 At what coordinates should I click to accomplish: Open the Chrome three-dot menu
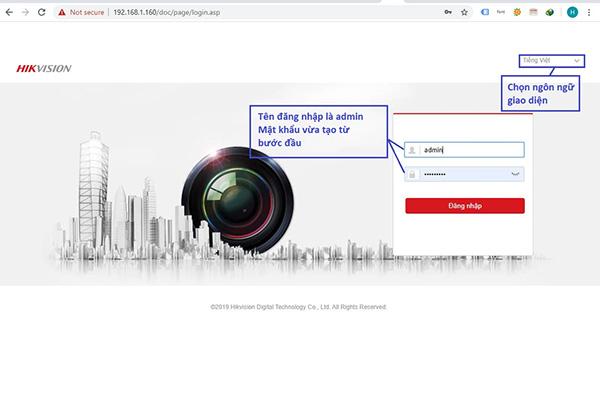[589, 12]
